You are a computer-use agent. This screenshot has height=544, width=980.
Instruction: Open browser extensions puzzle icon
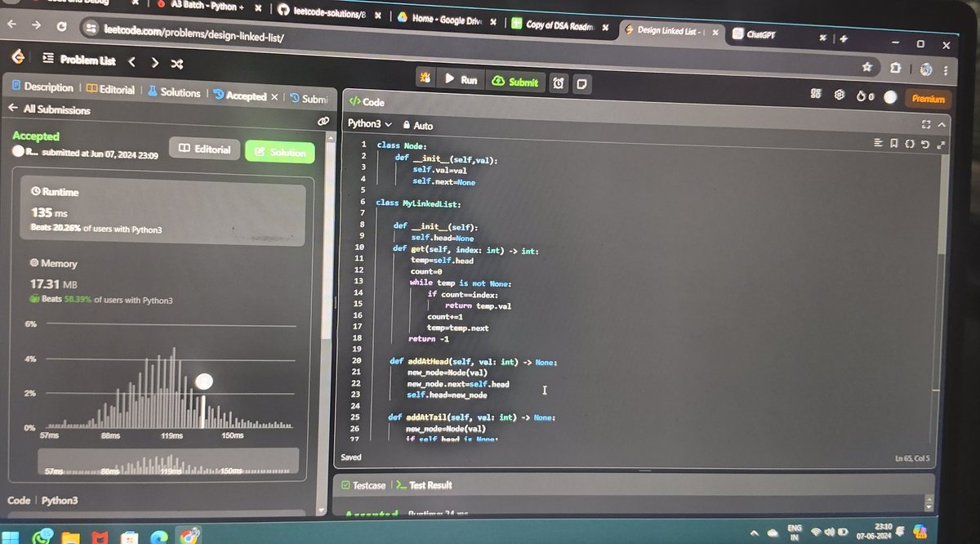(894, 69)
